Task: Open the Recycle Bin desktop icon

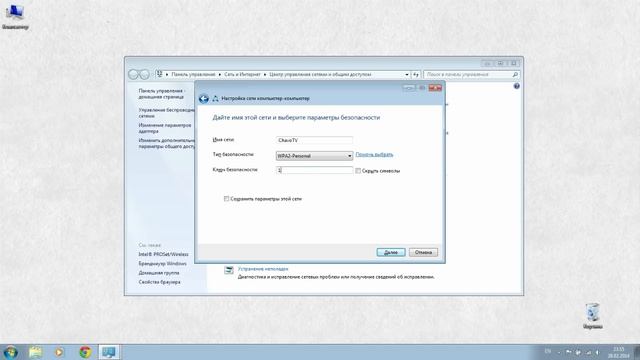Action: point(592,316)
